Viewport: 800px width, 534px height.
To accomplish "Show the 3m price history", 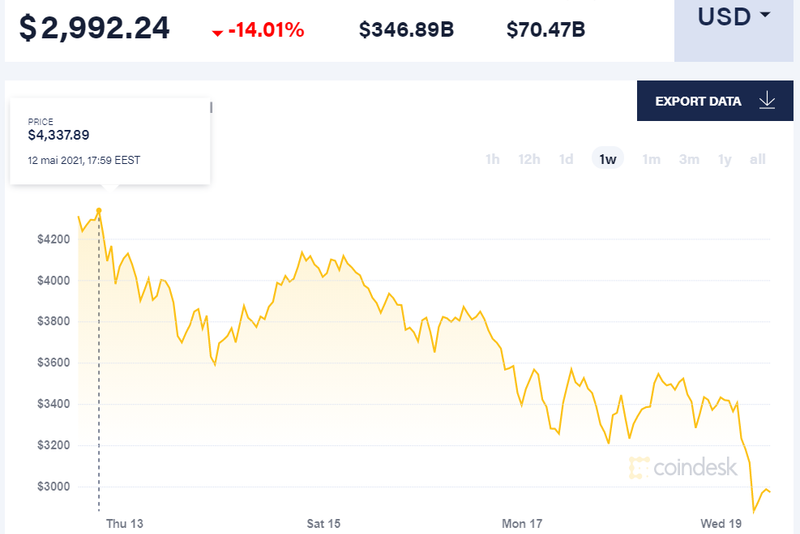I will pyautogui.click(x=689, y=159).
